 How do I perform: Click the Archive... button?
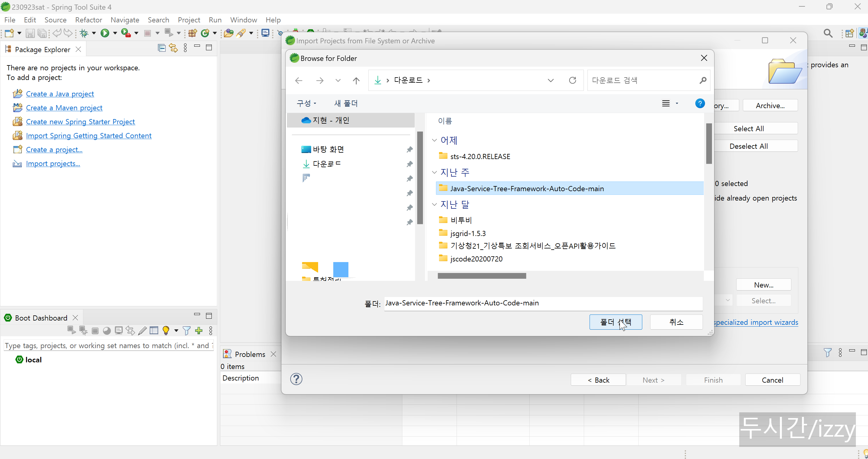[770, 105]
